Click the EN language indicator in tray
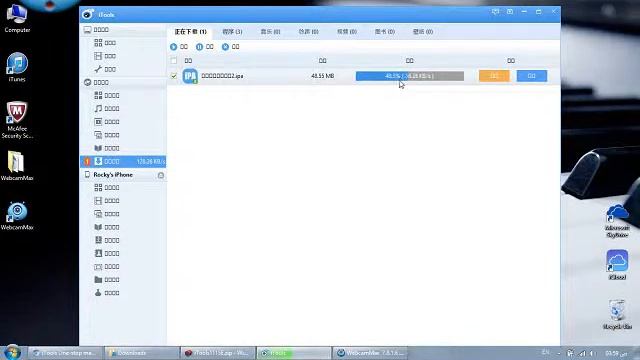 coord(545,353)
